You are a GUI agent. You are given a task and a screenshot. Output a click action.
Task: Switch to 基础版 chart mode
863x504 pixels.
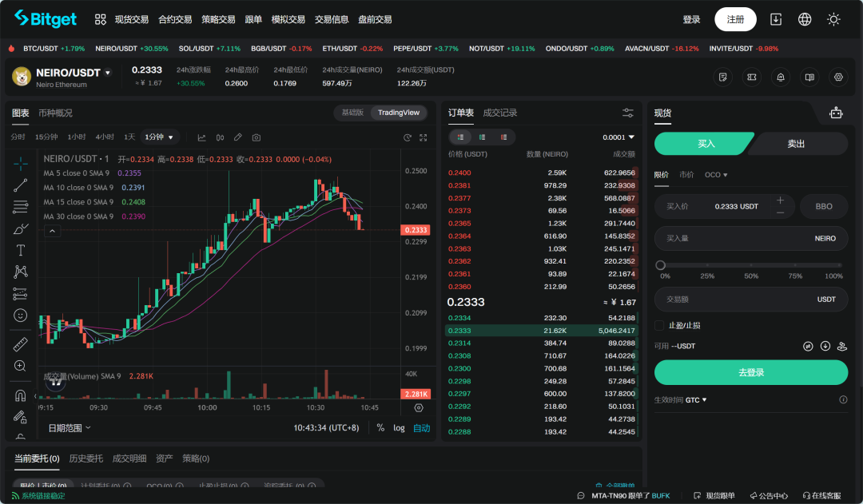click(x=353, y=113)
